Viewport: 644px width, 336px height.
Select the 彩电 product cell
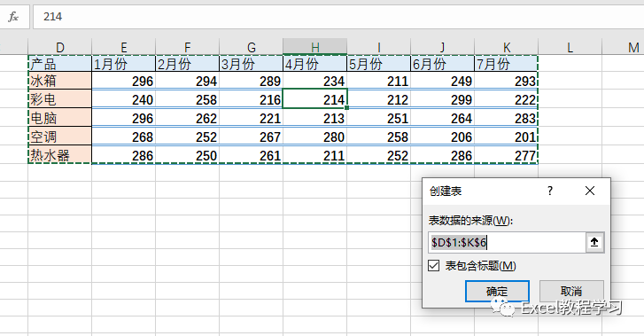[x=60, y=98]
